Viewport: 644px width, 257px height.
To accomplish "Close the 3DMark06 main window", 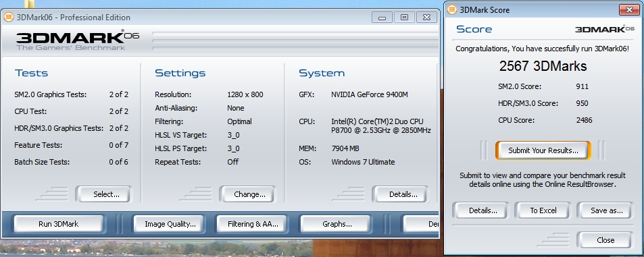I will click(x=426, y=18).
